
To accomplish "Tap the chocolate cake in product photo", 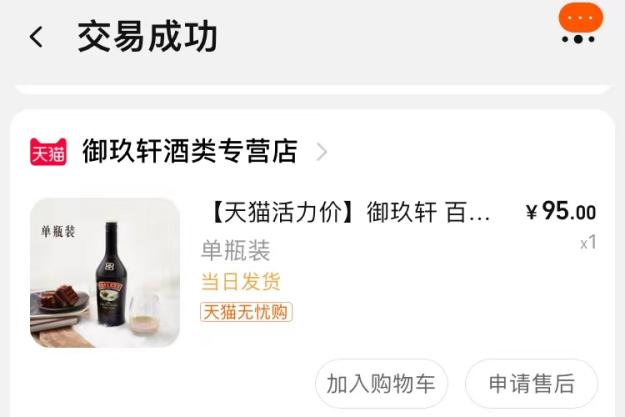I will (x=61, y=296).
